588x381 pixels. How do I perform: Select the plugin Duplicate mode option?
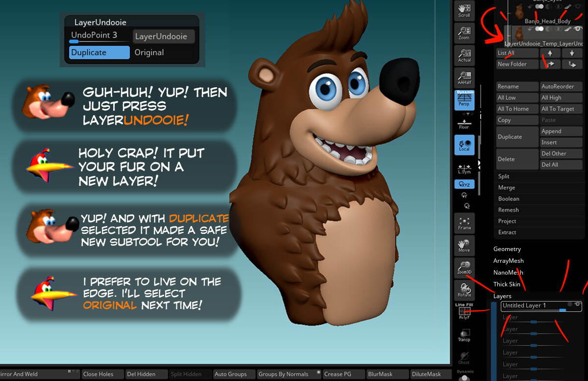click(x=99, y=52)
